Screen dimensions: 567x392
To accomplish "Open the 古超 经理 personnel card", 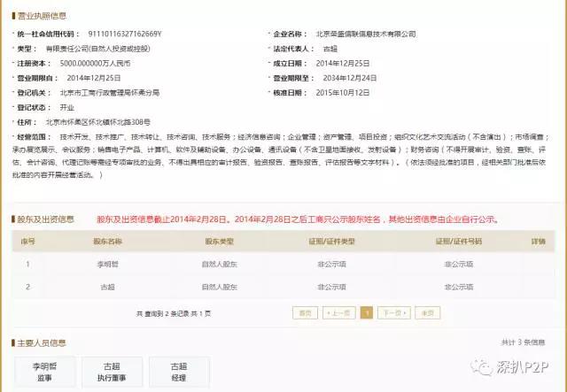I will pyautogui.click(x=179, y=372).
